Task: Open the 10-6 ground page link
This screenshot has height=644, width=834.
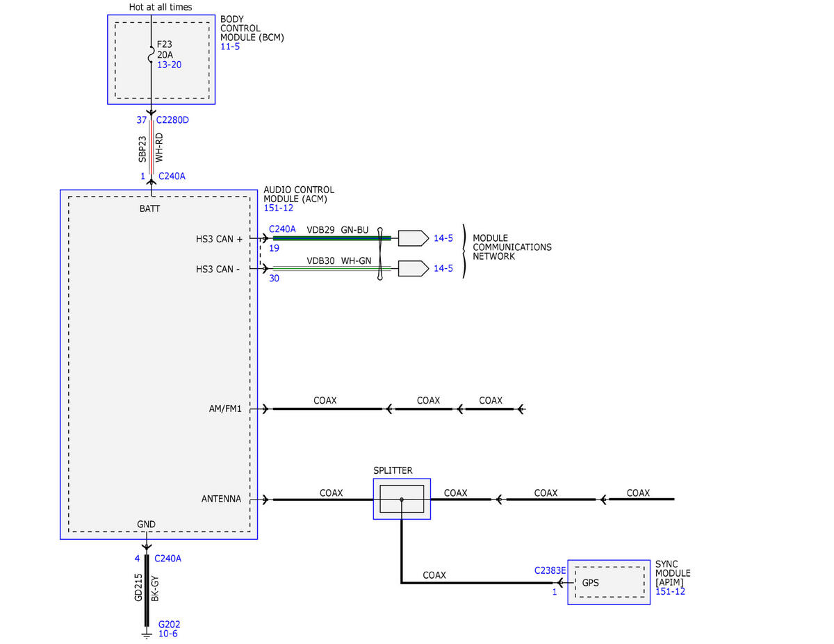Action: click(167, 634)
